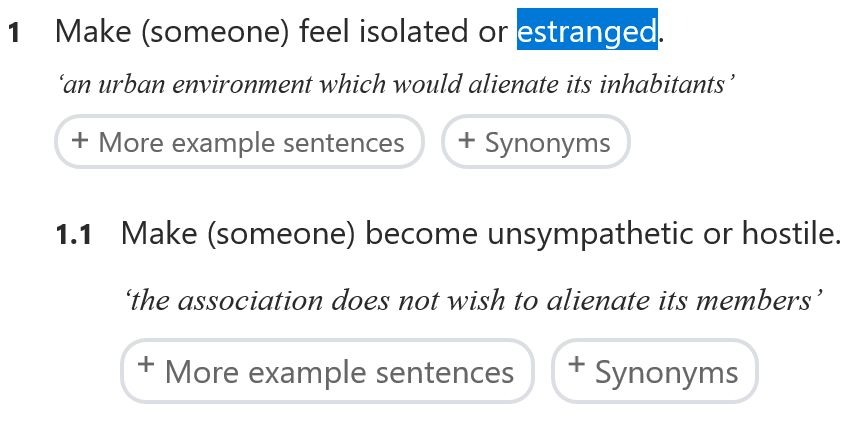The image size is (849, 429).
Task: Click the urban environment example sentence
Action: [398, 84]
